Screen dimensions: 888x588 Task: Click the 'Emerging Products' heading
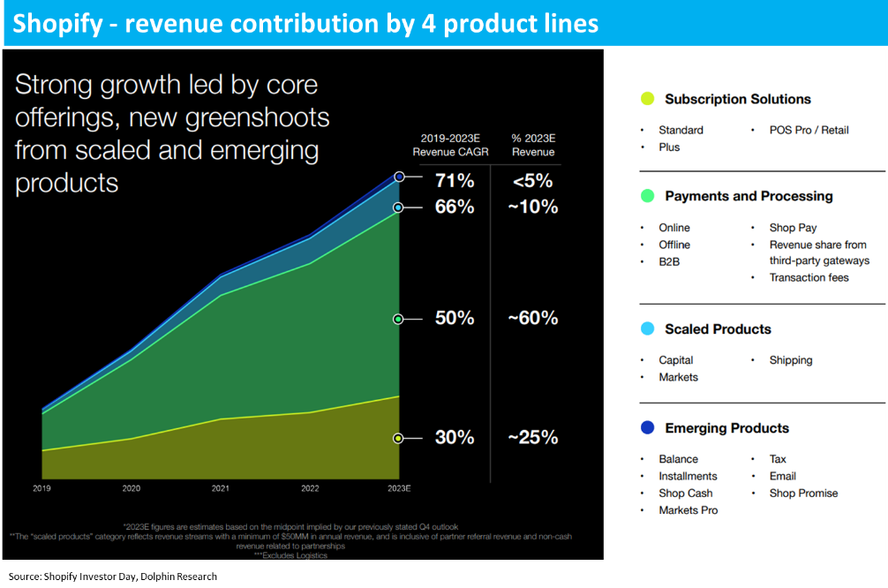pos(726,428)
